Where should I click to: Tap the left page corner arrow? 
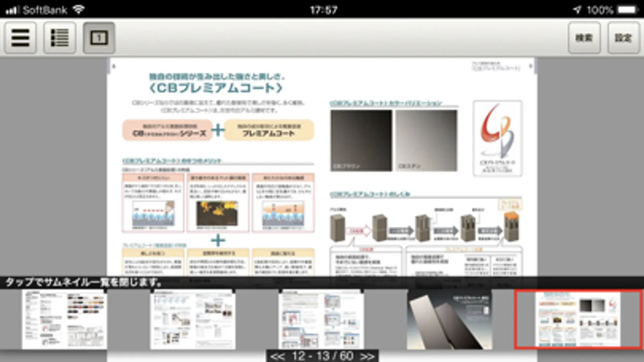point(114,66)
